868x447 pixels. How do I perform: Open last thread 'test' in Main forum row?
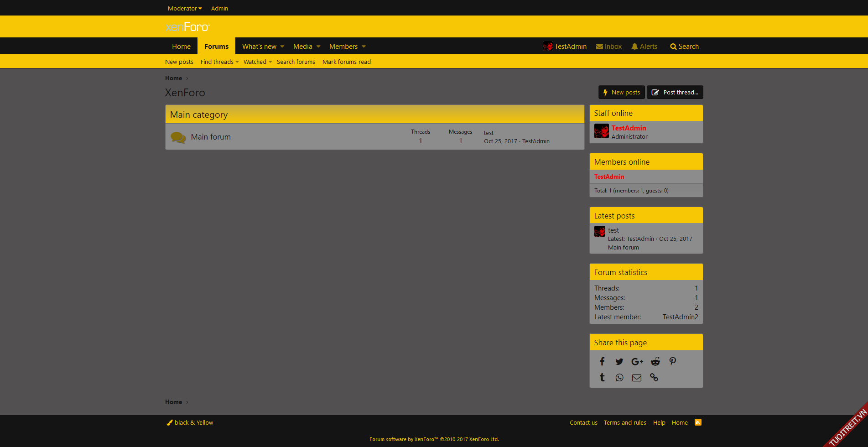click(489, 133)
